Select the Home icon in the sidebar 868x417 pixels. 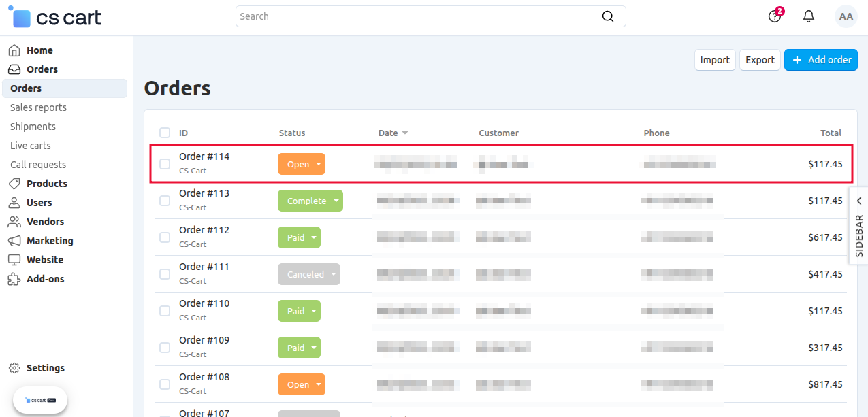(15, 50)
